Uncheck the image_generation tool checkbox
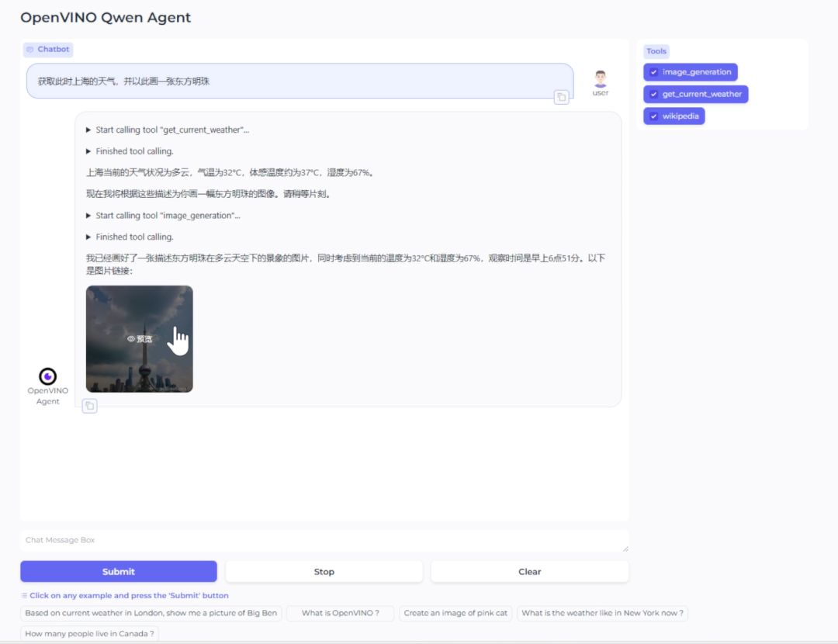Viewport: 838px width, 644px height. [x=653, y=72]
